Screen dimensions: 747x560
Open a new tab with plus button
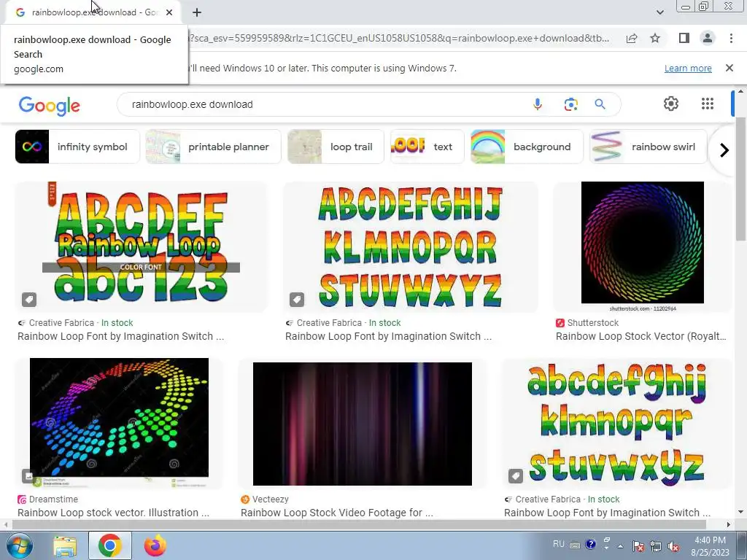coord(197,12)
